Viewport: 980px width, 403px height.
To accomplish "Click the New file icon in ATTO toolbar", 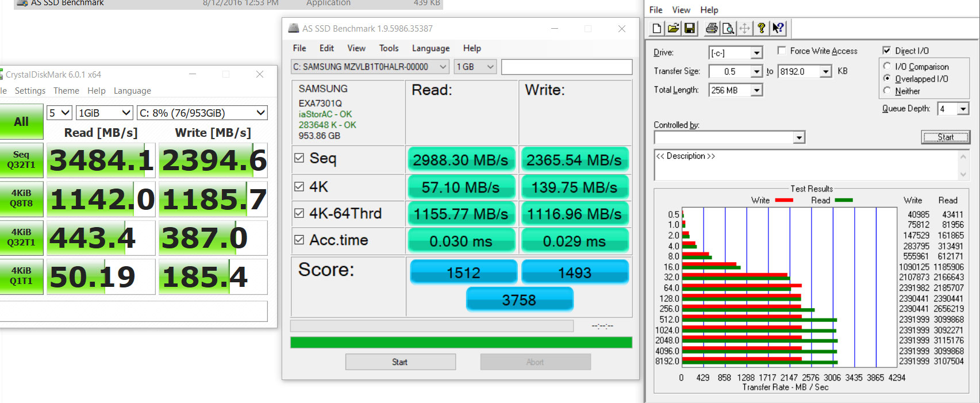I will 657,28.
